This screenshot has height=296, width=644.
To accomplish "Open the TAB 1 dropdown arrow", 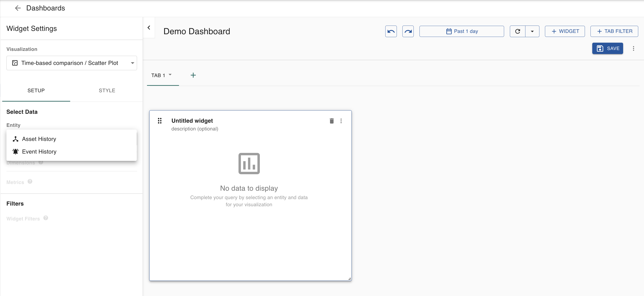I will pos(170,75).
